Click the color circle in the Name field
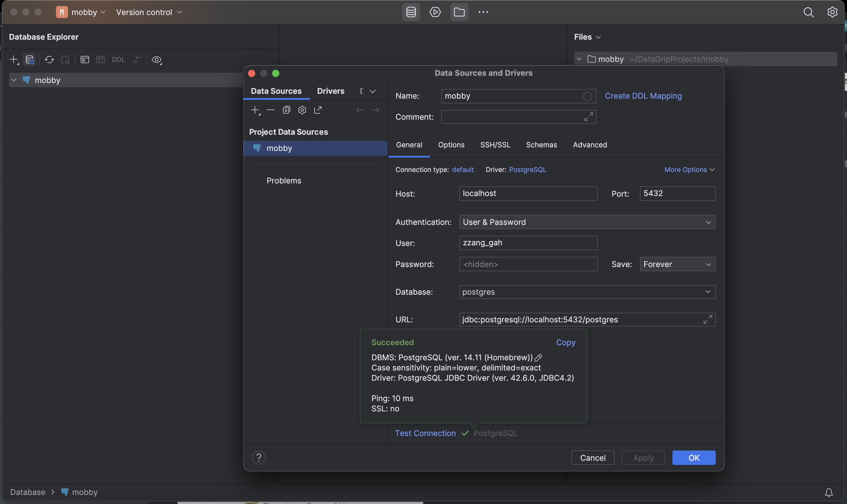The height and width of the screenshot is (504, 847). [x=587, y=96]
